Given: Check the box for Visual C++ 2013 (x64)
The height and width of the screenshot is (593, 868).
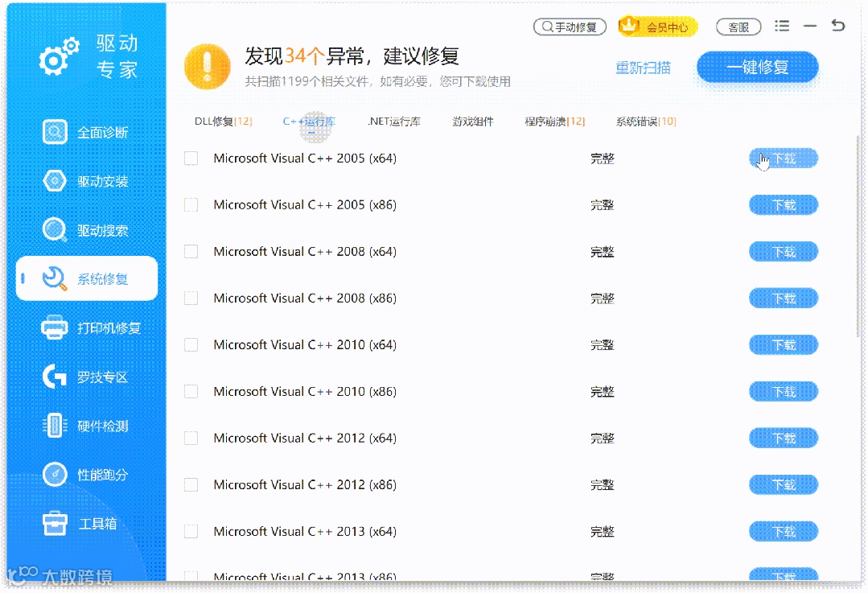Looking at the screenshot, I should 191,532.
